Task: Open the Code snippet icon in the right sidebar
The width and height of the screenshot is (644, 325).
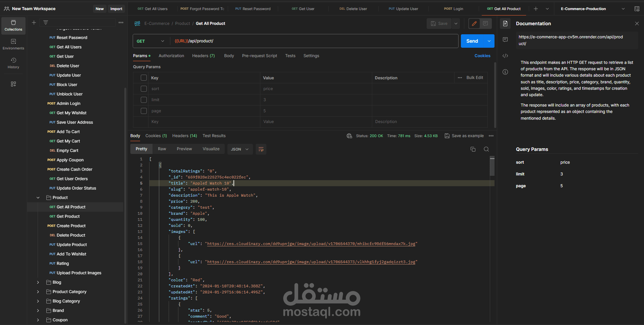Action: (505, 56)
